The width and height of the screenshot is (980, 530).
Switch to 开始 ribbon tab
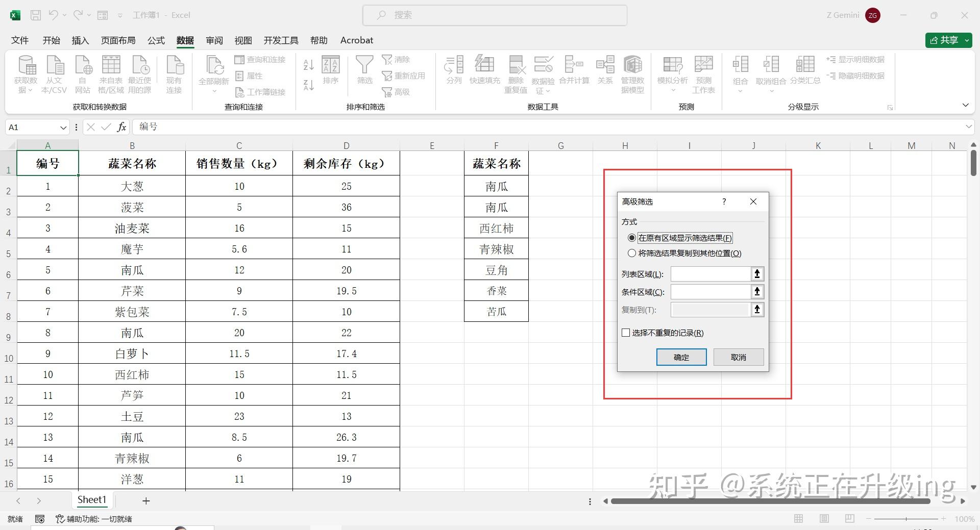coord(51,40)
